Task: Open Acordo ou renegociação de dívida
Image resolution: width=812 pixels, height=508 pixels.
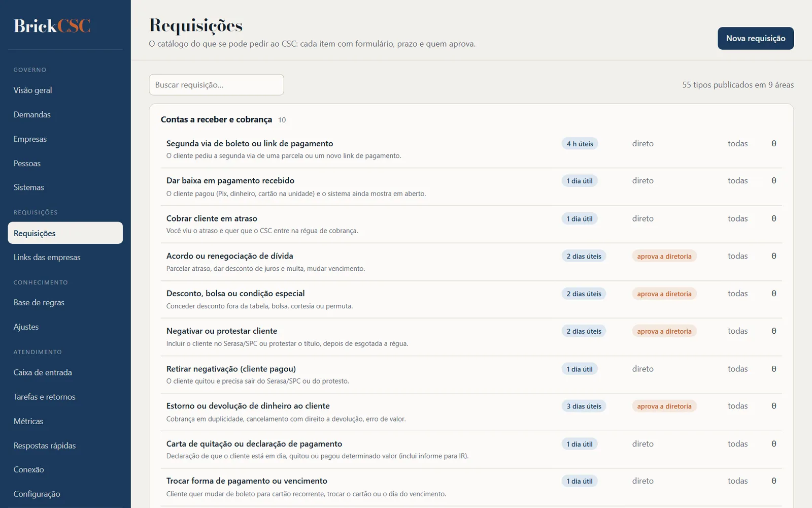Action: (x=471, y=262)
